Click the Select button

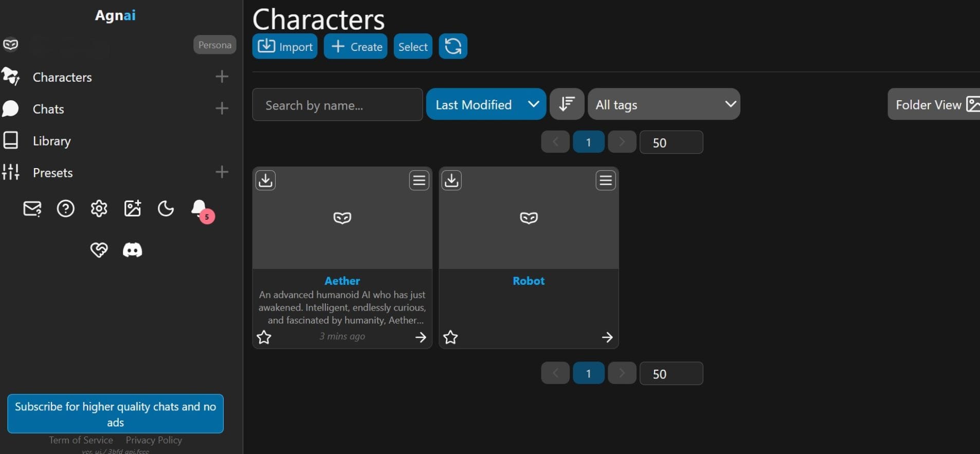pyautogui.click(x=413, y=46)
